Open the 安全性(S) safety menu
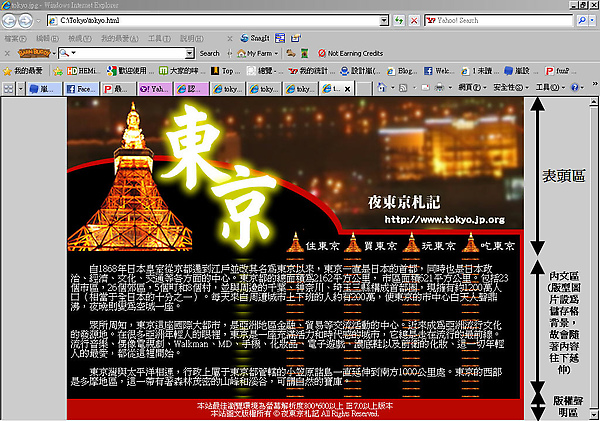 click(x=511, y=88)
